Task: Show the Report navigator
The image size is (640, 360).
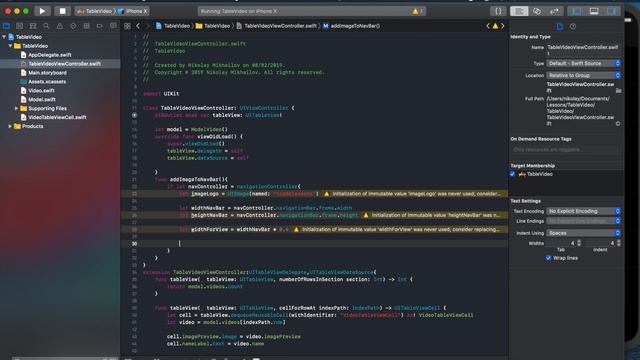Action: [113, 26]
